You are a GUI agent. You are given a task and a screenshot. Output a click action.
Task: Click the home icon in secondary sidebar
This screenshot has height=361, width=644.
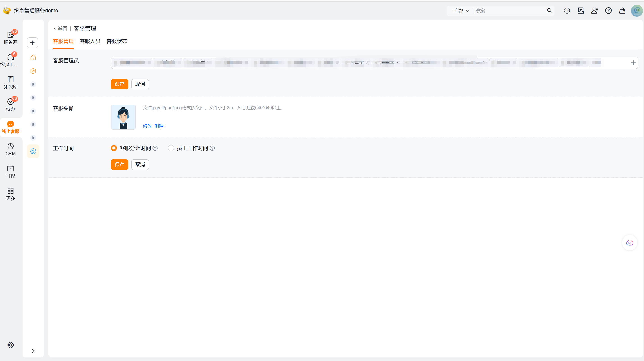33,57
